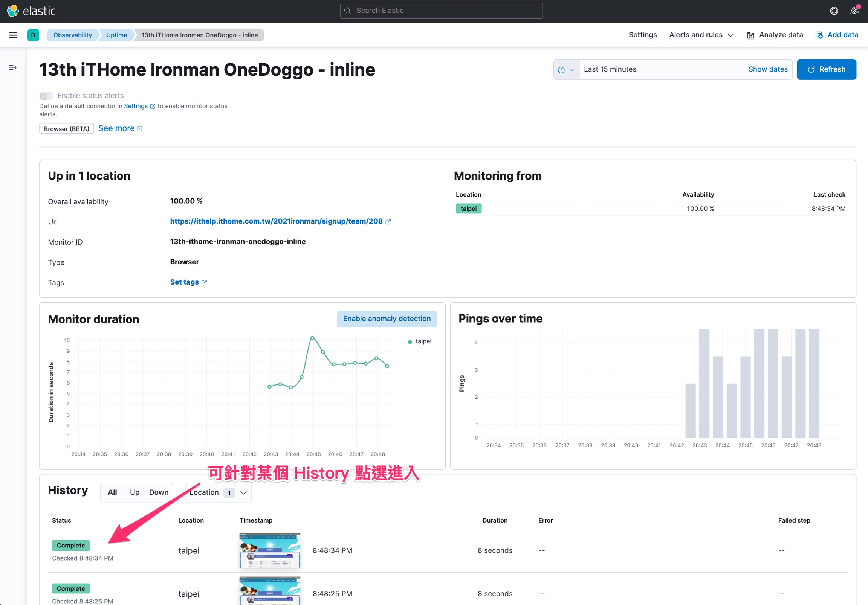868x605 pixels.
Task: Click the Availability column header
Action: pos(698,195)
